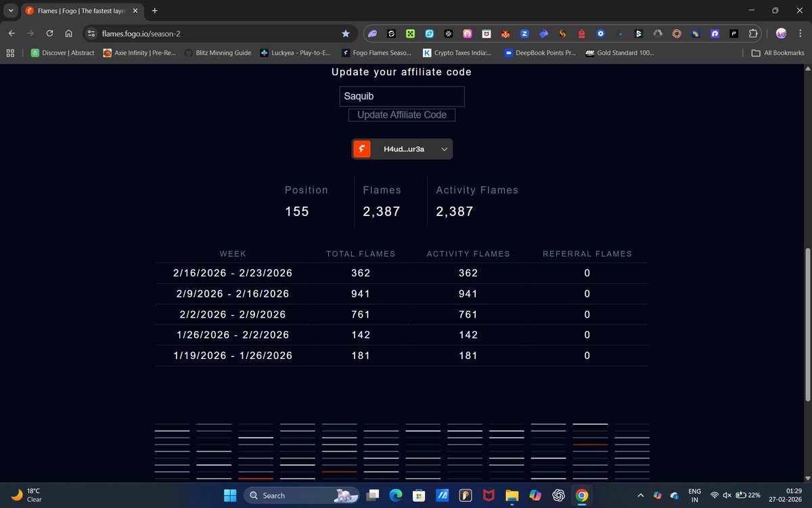
Task: Click the affiliate code field containing Saquib
Action: click(401, 96)
